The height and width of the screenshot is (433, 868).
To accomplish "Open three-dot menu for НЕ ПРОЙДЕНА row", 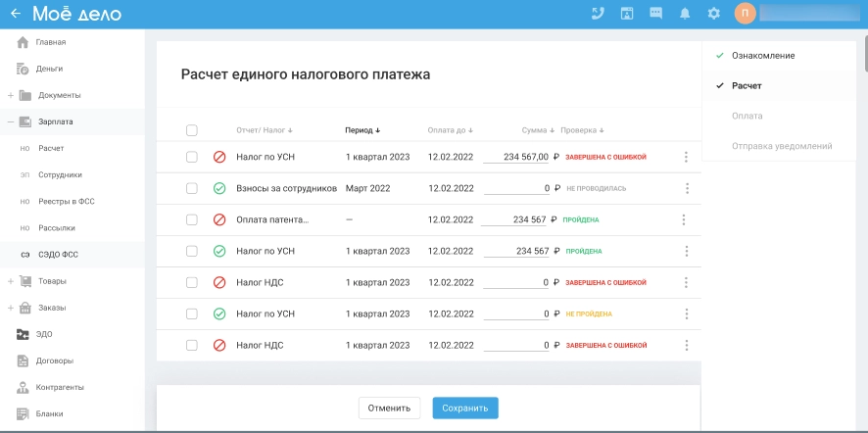I will (687, 313).
